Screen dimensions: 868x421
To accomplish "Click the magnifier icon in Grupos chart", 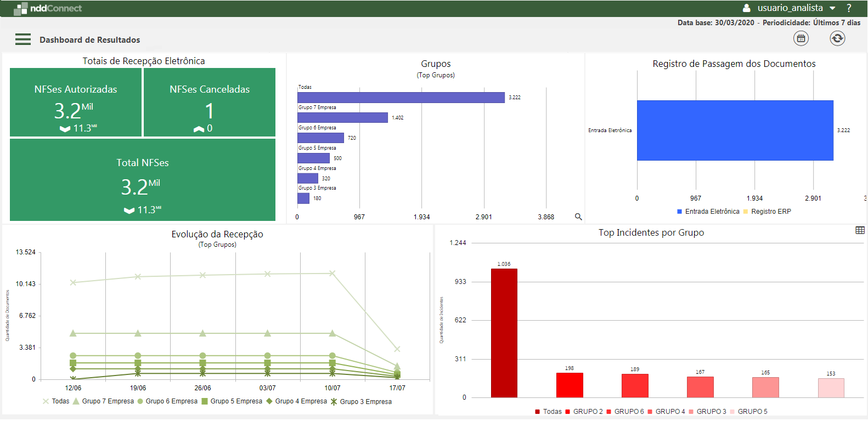I will 578,217.
